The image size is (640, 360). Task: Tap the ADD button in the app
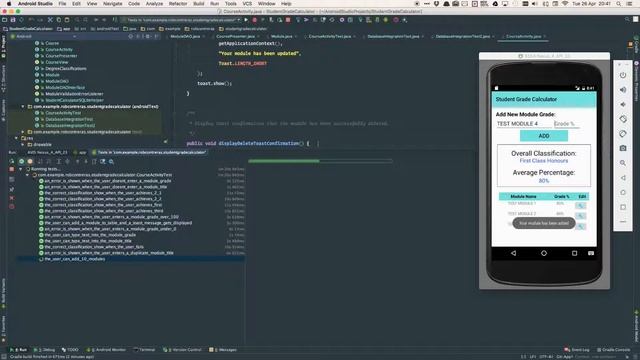click(x=544, y=136)
